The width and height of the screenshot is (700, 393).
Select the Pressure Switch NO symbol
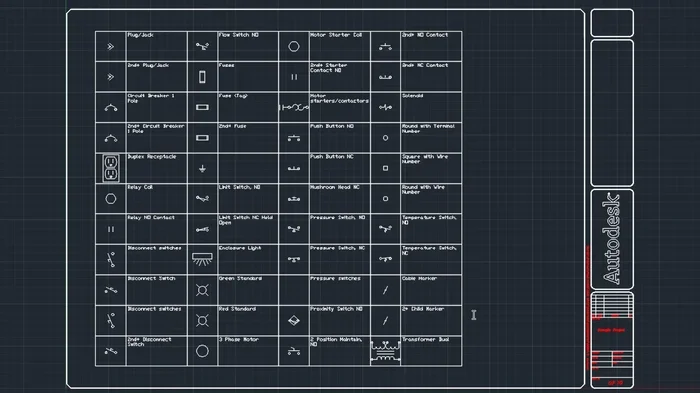point(294,229)
